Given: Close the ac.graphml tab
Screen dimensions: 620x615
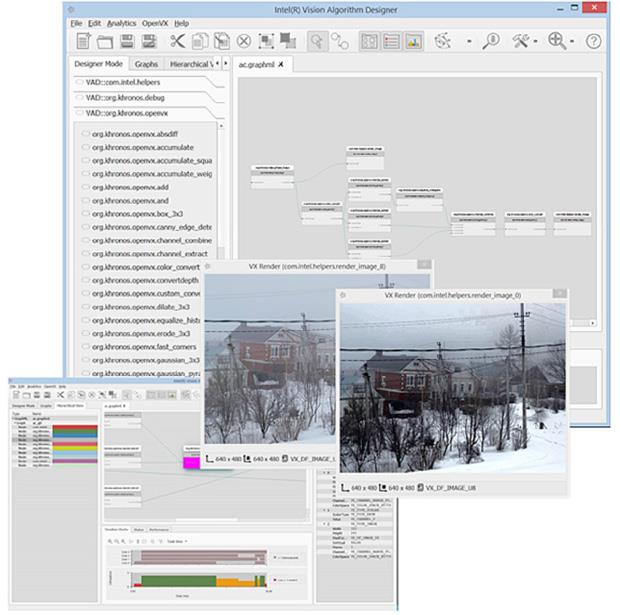Looking at the screenshot, I should point(282,64).
